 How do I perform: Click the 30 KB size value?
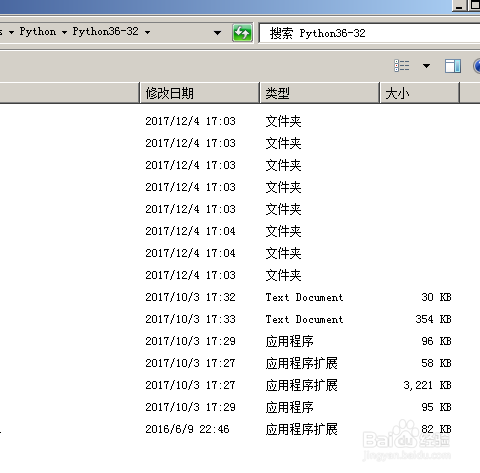pyautogui.click(x=436, y=297)
